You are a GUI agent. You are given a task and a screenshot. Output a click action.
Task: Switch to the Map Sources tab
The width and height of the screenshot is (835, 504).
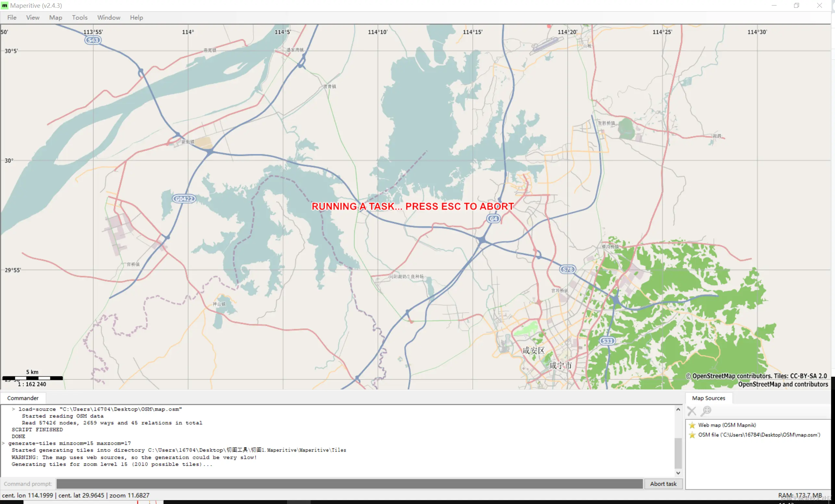tap(708, 398)
